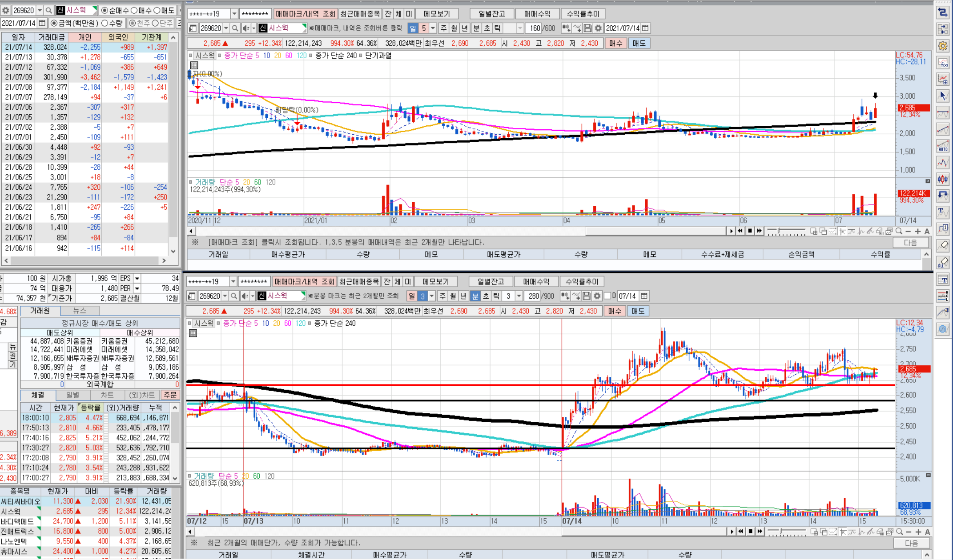
Task: Click the upper chart's settings gear icon
Action: click(x=598, y=28)
